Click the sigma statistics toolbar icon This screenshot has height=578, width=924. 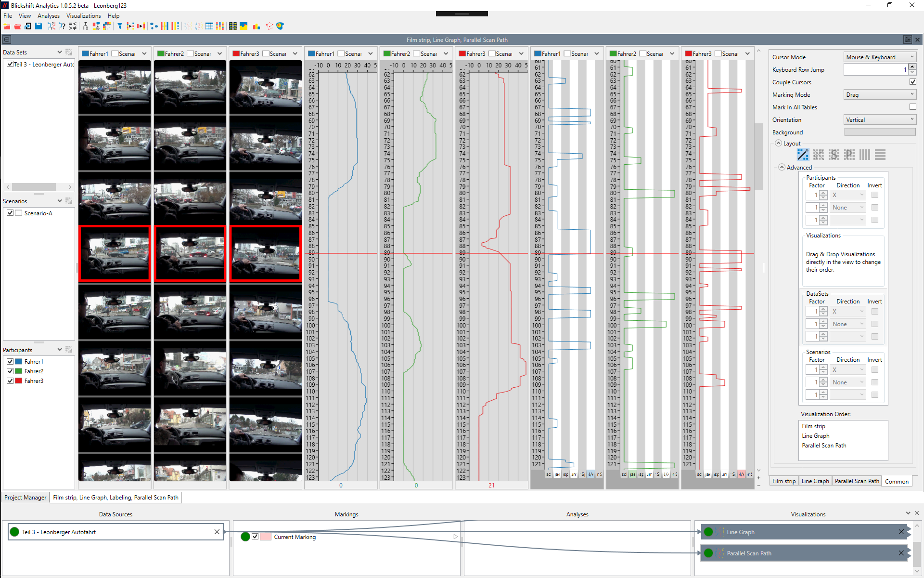tap(86, 26)
